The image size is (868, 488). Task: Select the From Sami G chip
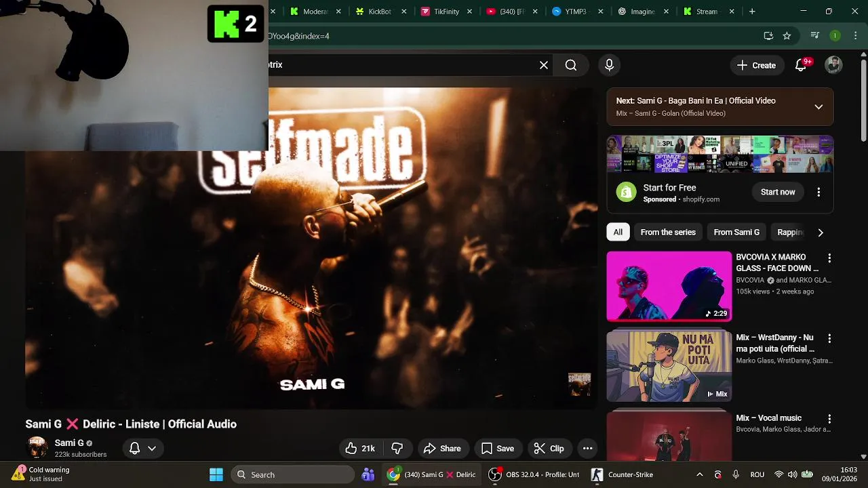point(736,232)
